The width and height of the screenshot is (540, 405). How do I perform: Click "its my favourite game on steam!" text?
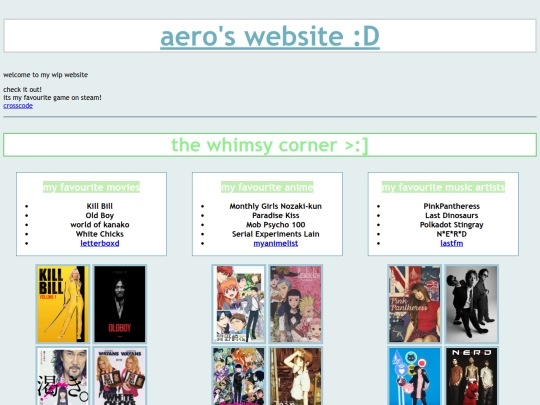52,97
